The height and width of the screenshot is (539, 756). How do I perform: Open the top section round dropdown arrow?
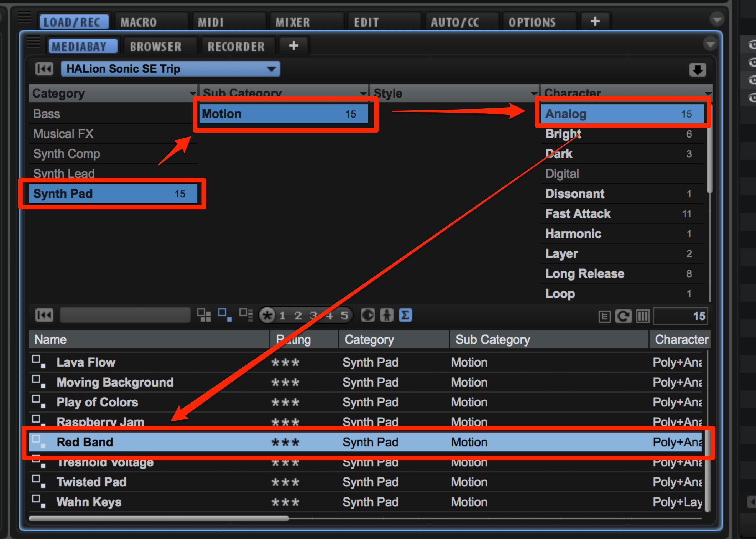click(717, 19)
